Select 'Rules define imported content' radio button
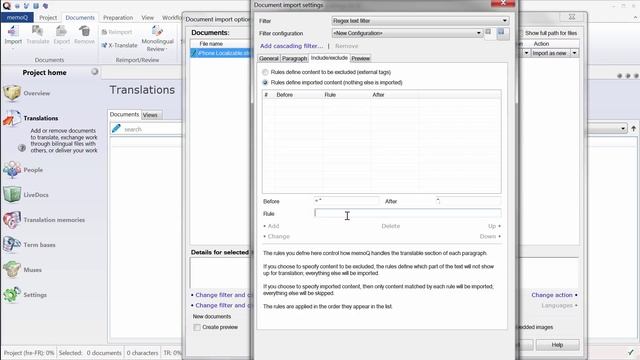This screenshot has width=640, height=360. (x=265, y=82)
